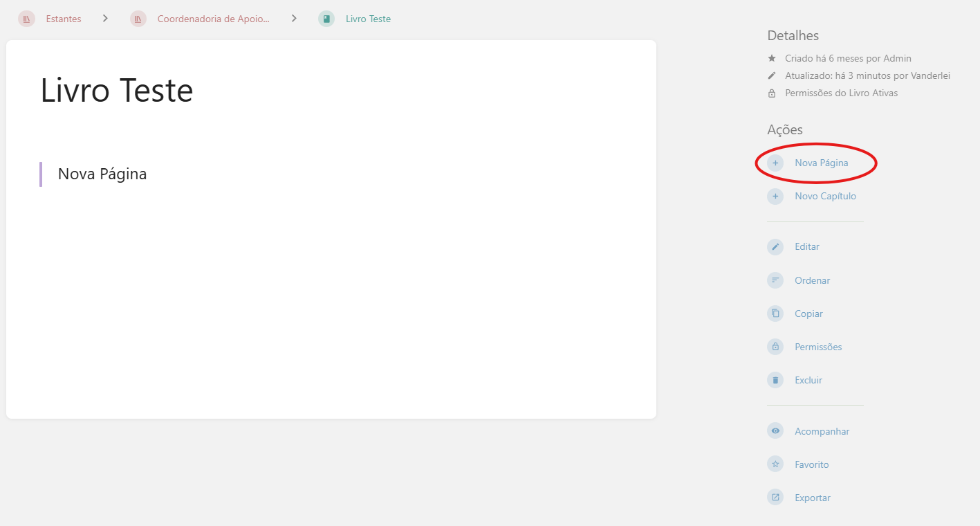The width and height of the screenshot is (980, 526).
Task: Click the plus icon for Nova Página
Action: [x=775, y=163]
